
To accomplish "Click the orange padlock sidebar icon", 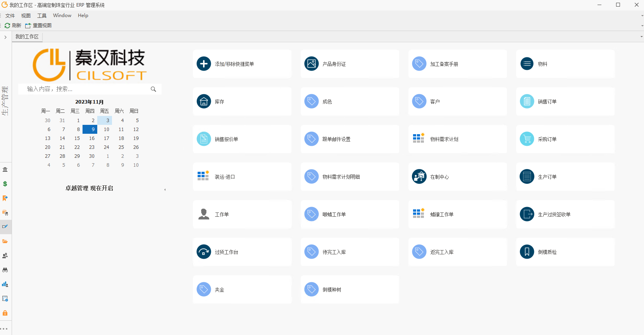I will pyautogui.click(x=5, y=313).
